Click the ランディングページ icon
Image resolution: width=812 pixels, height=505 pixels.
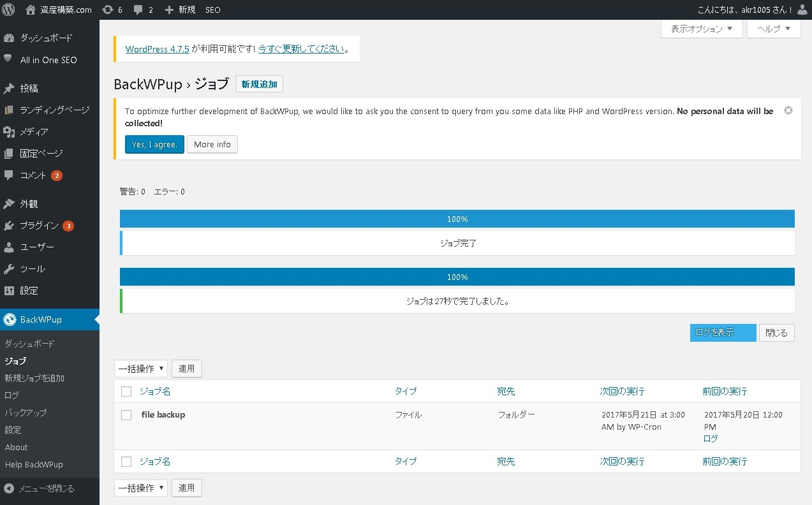[9, 110]
